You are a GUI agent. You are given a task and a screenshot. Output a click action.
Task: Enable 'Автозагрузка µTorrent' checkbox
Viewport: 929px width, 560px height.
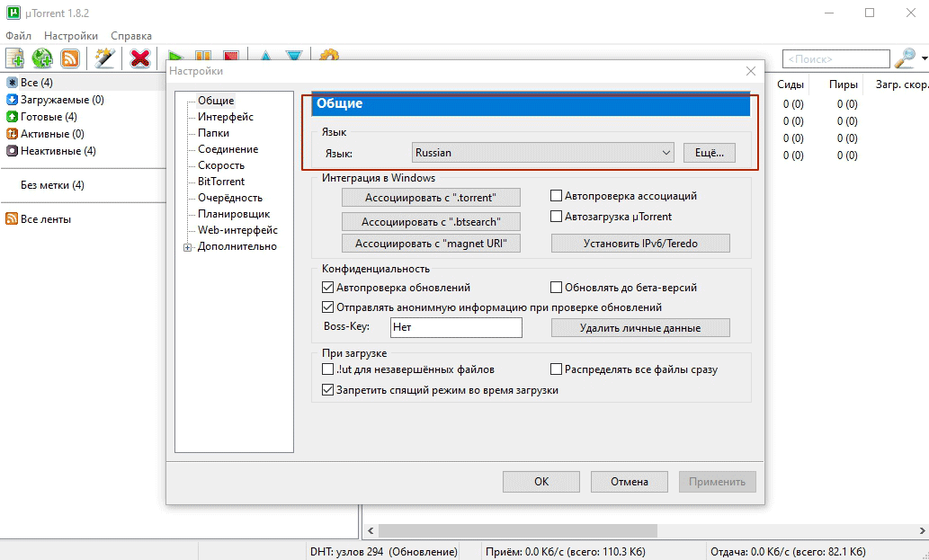click(557, 216)
